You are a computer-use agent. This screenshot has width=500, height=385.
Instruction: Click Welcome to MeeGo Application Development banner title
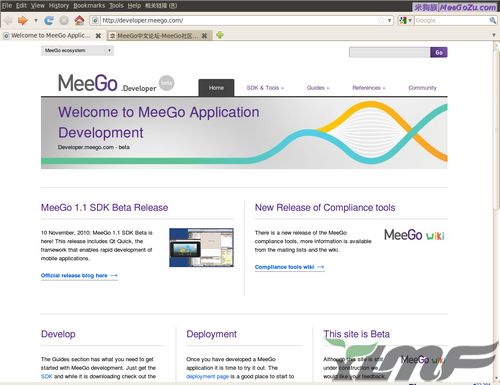[x=159, y=122]
